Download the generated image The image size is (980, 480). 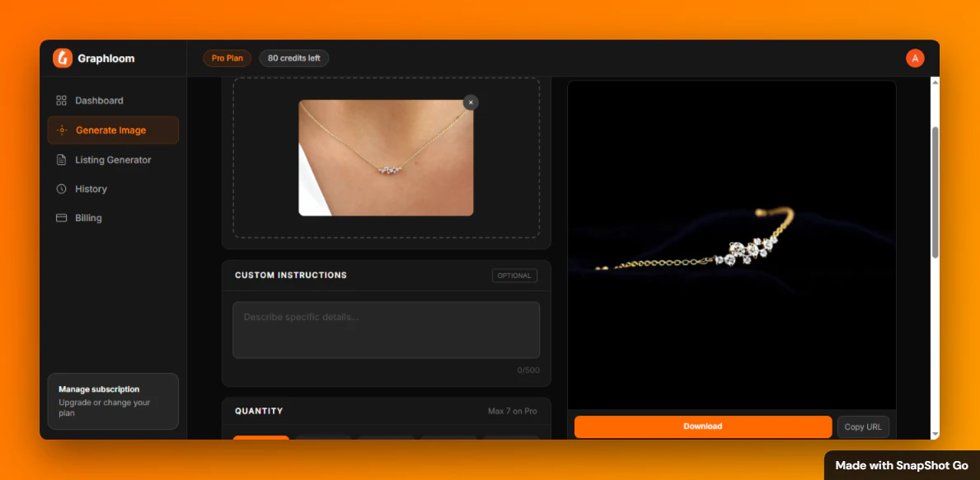click(703, 427)
